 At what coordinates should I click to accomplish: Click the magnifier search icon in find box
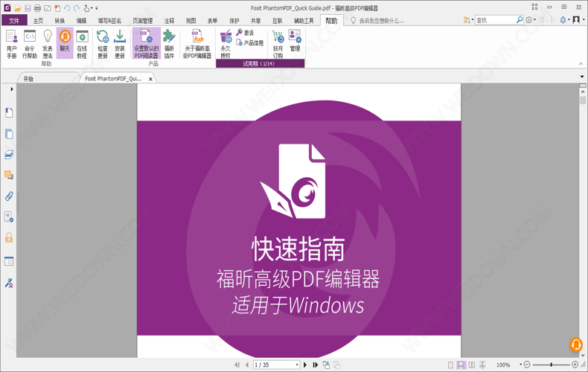pos(520,20)
